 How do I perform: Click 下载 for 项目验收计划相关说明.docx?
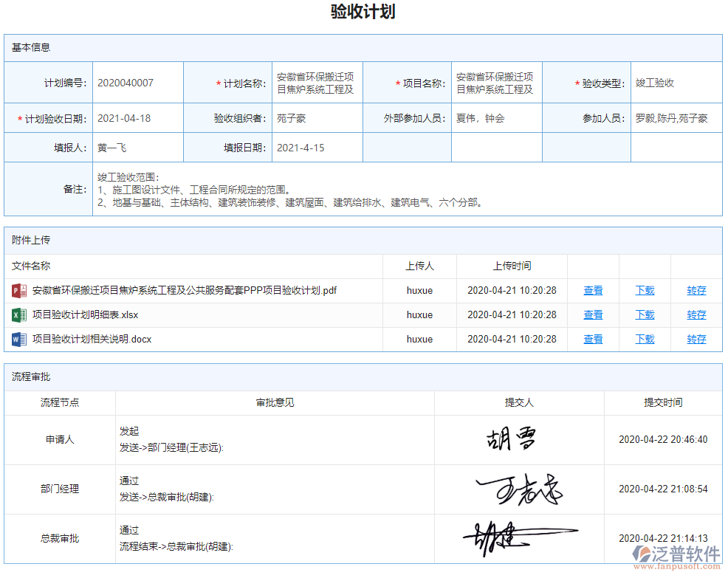point(644,339)
